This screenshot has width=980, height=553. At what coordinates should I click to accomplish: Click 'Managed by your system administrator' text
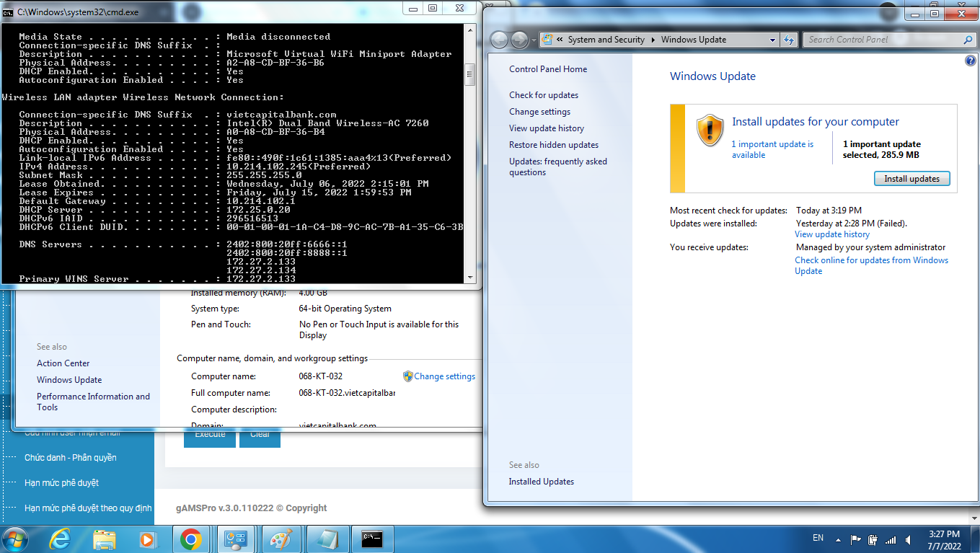[x=870, y=247]
